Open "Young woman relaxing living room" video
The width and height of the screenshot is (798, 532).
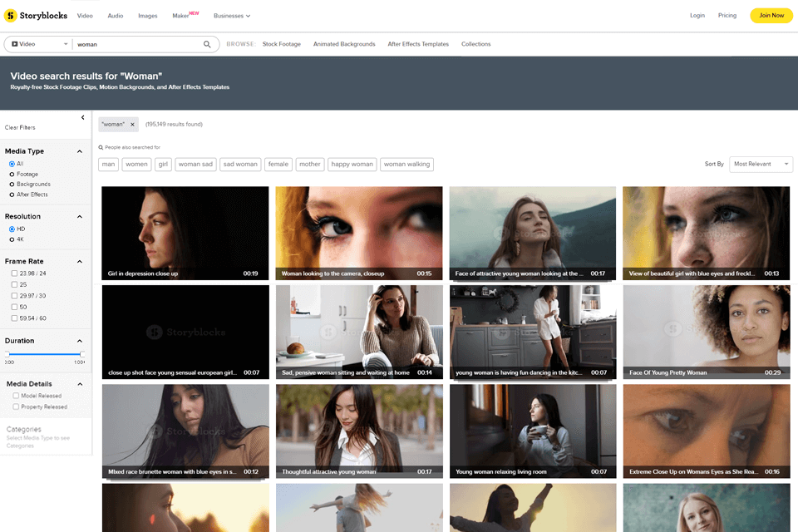(533, 431)
